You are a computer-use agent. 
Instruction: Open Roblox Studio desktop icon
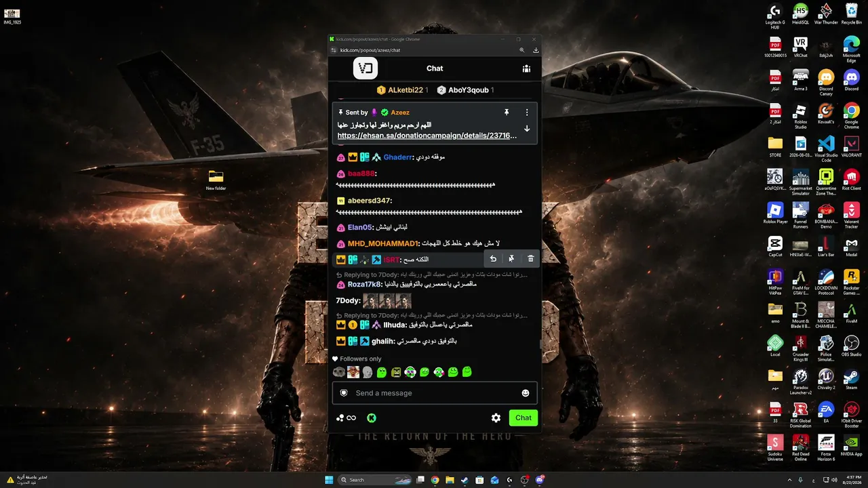point(801,115)
